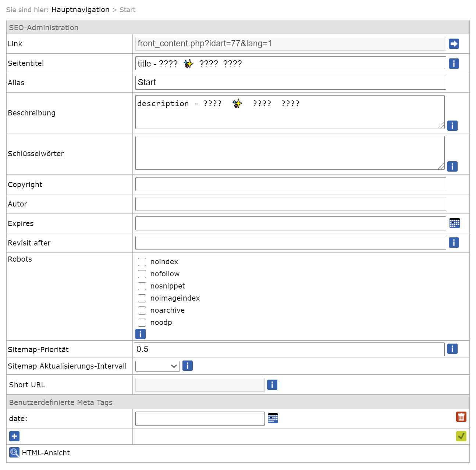Open calendar icon for date meta tag

tap(273, 418)
